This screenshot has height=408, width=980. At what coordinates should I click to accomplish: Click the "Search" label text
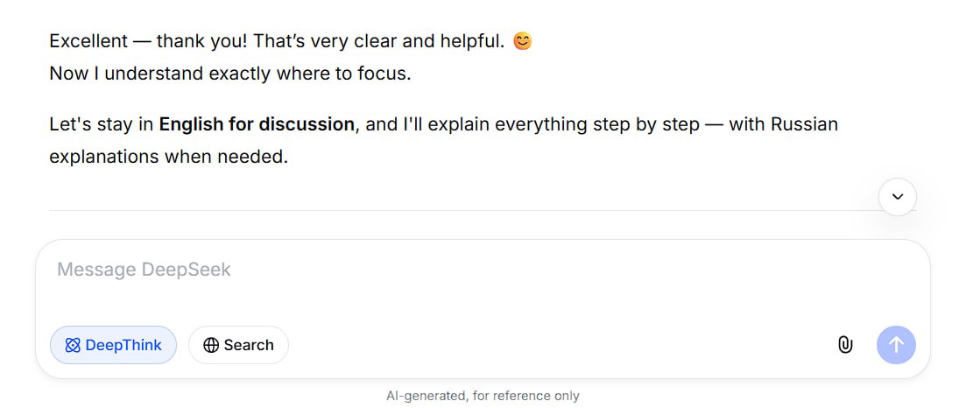point(249,345)
